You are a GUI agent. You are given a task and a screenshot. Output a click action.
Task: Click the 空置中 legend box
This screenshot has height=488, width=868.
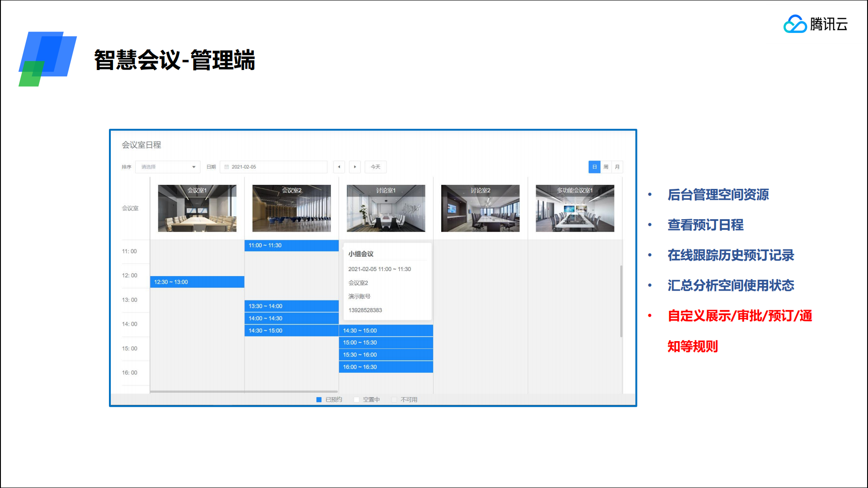pyautogui.click(x=357, y=399)
